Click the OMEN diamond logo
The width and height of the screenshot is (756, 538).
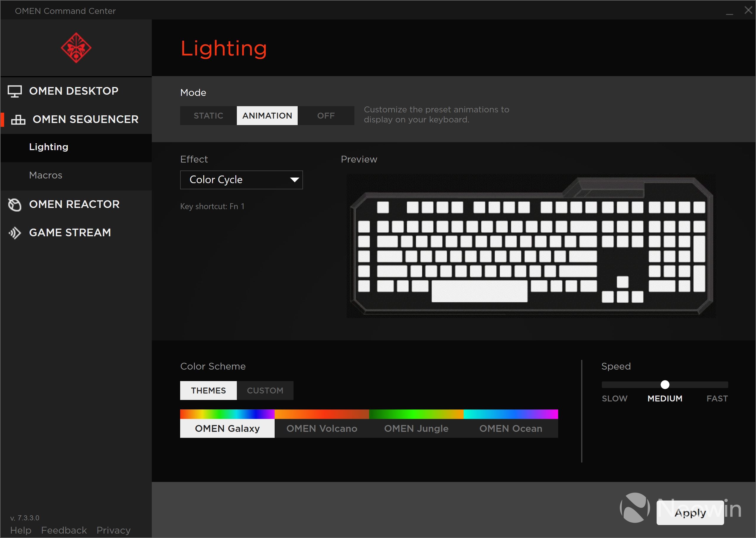[x=76, y=48]
